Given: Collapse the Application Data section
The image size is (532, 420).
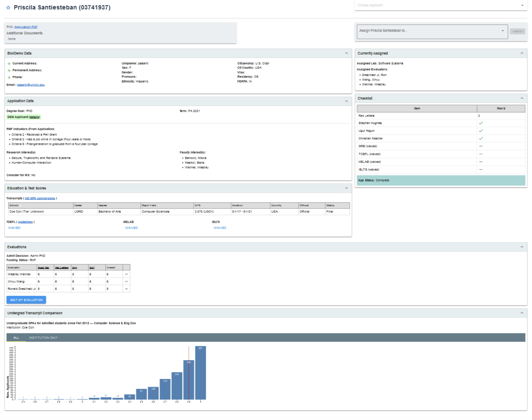Looking at the screenshot, I should click(x=346, y=101).
